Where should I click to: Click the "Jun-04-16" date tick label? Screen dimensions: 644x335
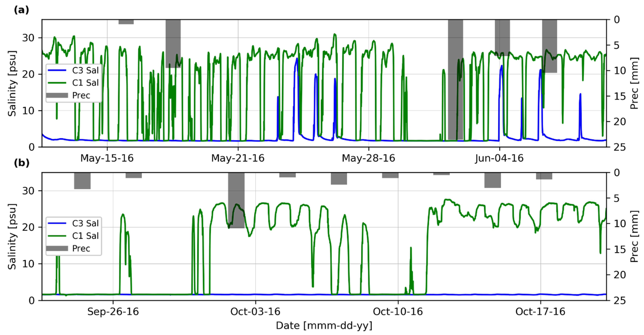pos(499,158)
